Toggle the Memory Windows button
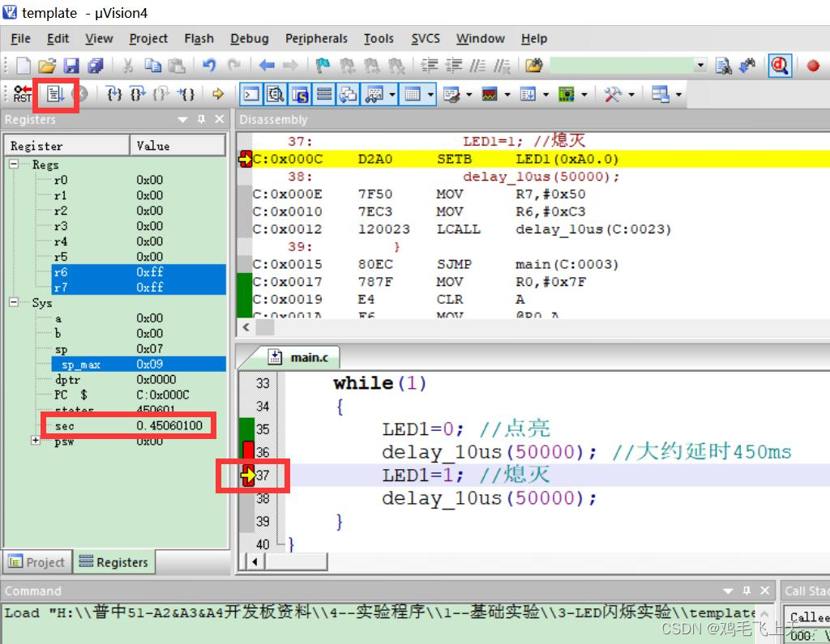This screenshot has height=644, width=830. click(x=413, y=94)
